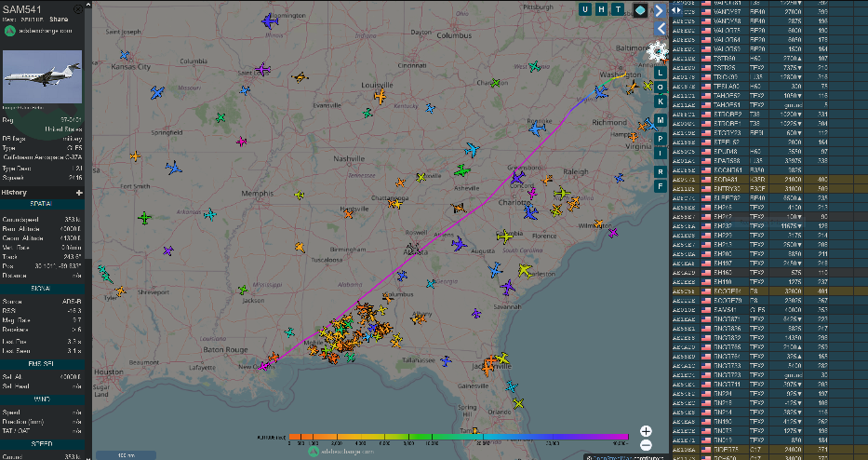Zoom out with the minus button
Viewport: 868px width, 460px height.
coord(646,445)
